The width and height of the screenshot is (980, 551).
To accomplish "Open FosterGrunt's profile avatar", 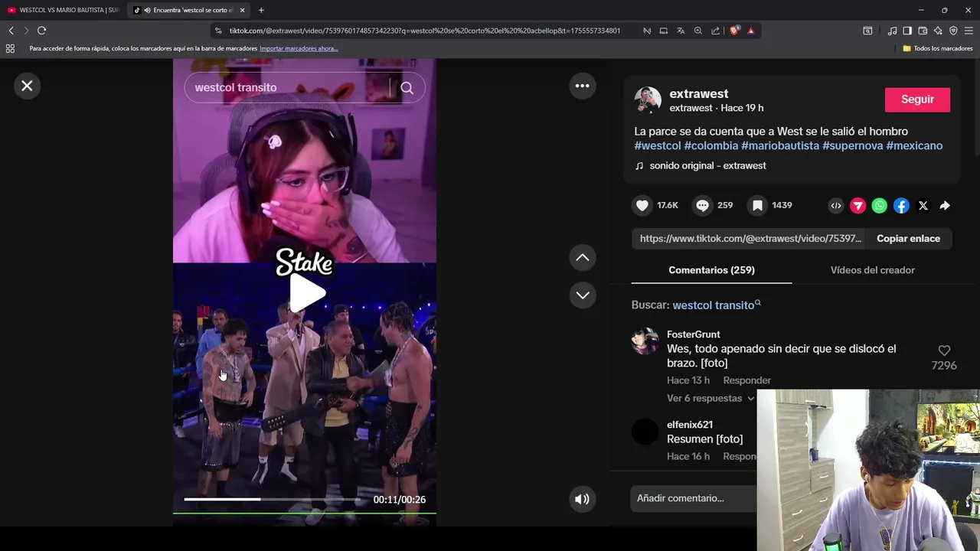I will [x=645, y=341].
